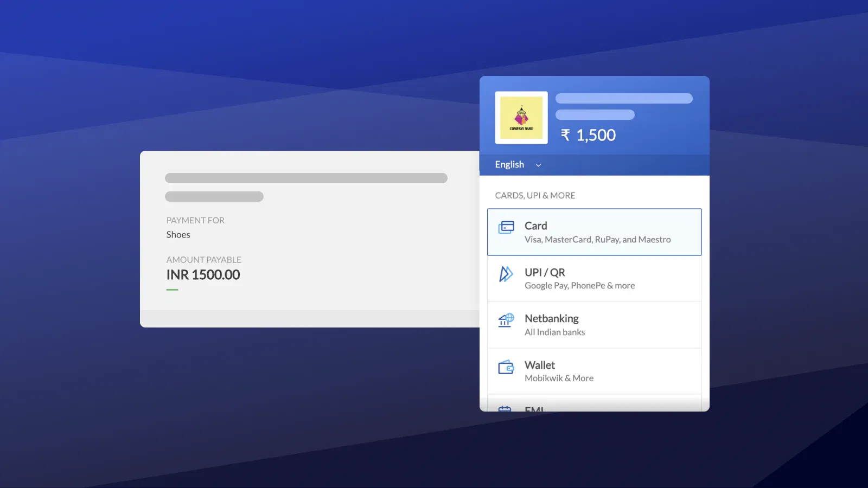Click the PAYMENT FOR label on the receipt
The height and width of the screenshot is (488, 868).
(195, 220)
